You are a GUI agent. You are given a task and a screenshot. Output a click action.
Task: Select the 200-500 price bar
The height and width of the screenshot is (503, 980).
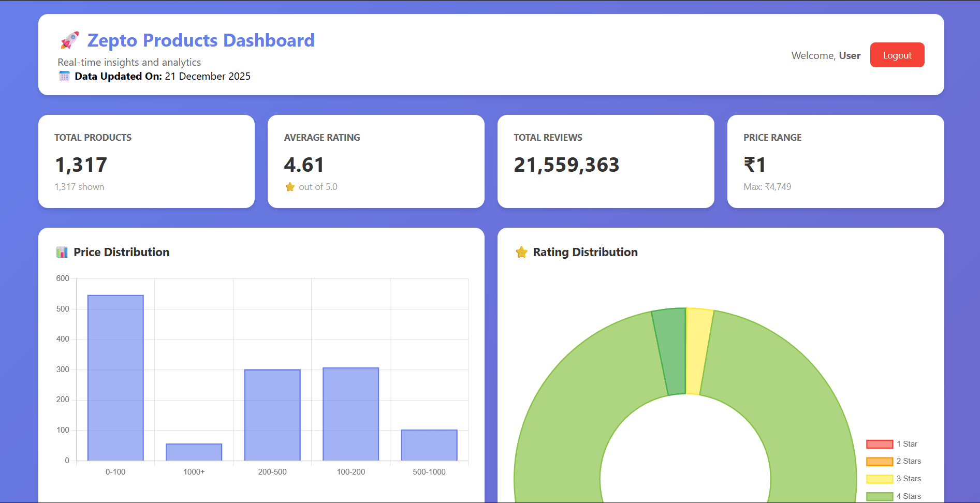click(x=272, y=415)
